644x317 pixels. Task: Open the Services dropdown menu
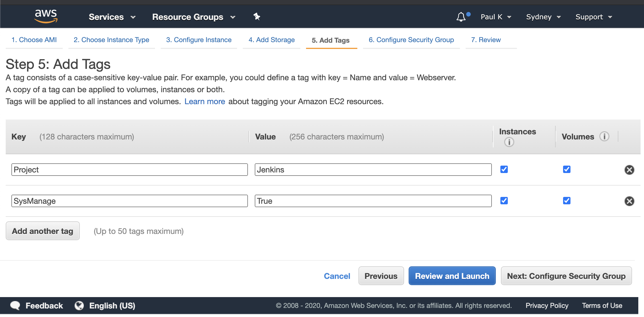pos(112,17)
